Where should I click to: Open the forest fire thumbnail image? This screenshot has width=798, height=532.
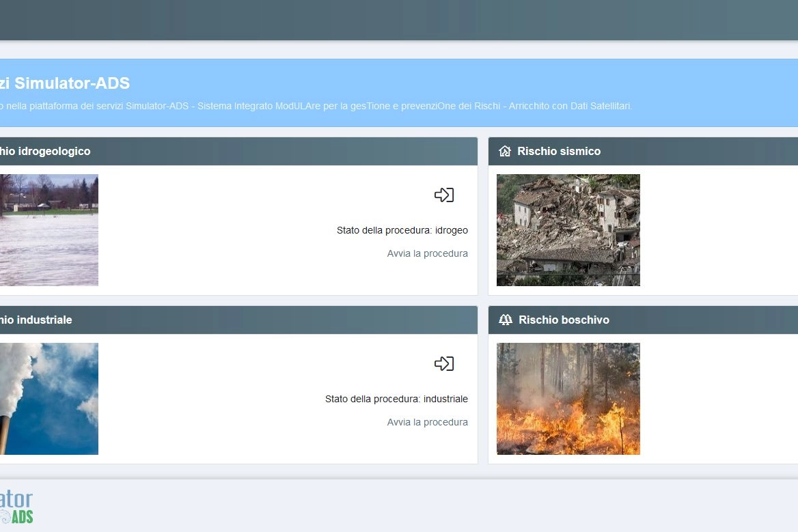point(568,399)
